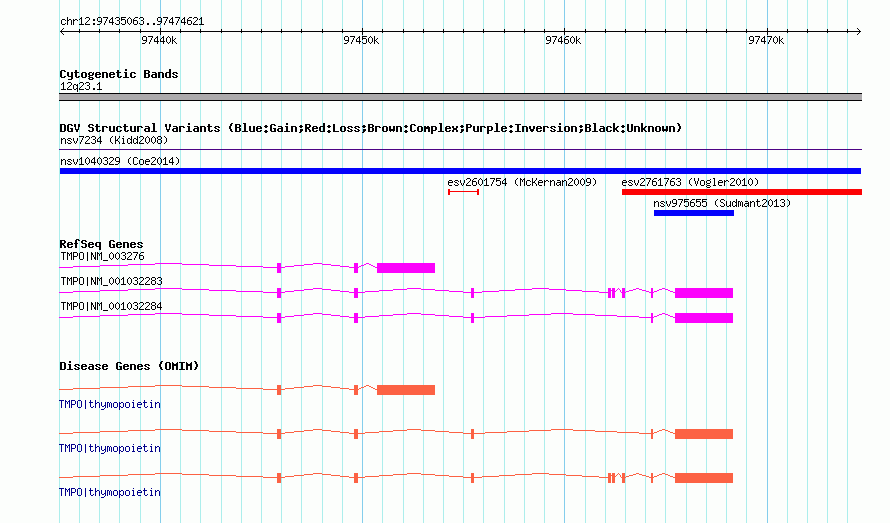890x523 pixels.
Task: Click the right arrowhead of the ruler
Action: coord(859,31)
